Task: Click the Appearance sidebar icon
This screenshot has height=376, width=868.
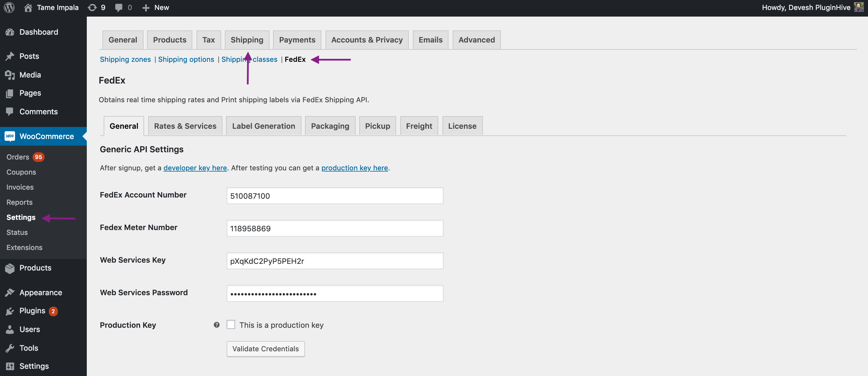Action: (x=11, y=292)
